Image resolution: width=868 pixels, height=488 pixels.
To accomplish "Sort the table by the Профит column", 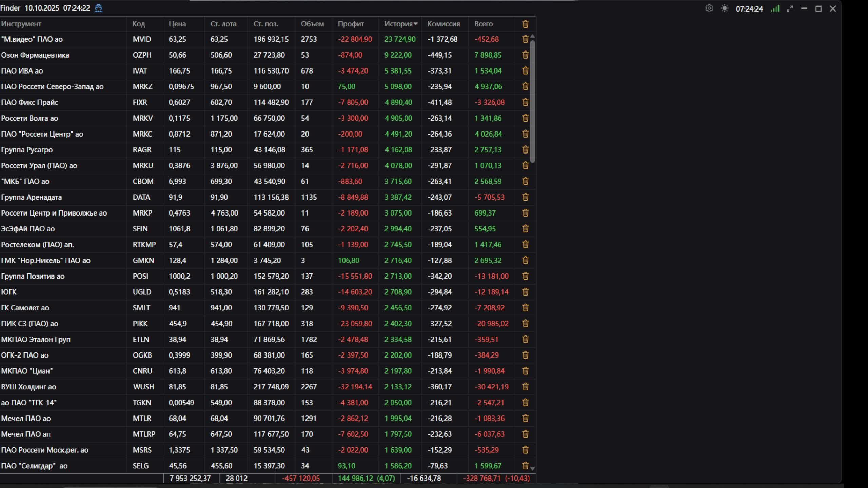I will (x=351, y=24).
